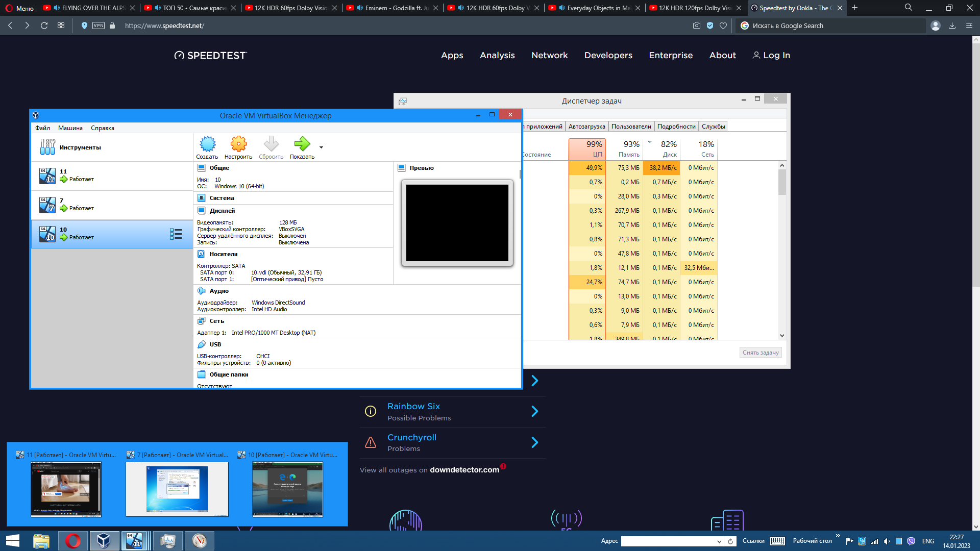Viewport: 980px width, 551px height.
Task: Switch to Eminem - Godzilla tab
Action: pyautogui.click(x=391, y=8)
